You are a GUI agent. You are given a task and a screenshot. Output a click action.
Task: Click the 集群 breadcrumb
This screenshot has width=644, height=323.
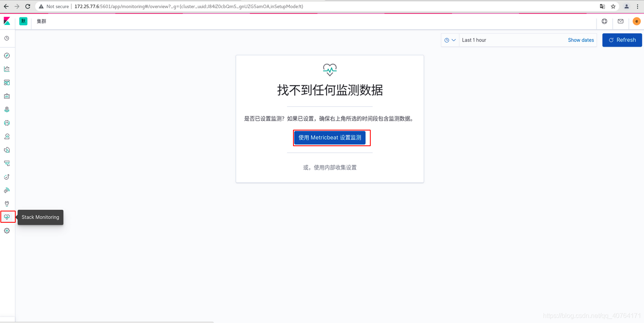pyautogui.click(x=41, y=21)
